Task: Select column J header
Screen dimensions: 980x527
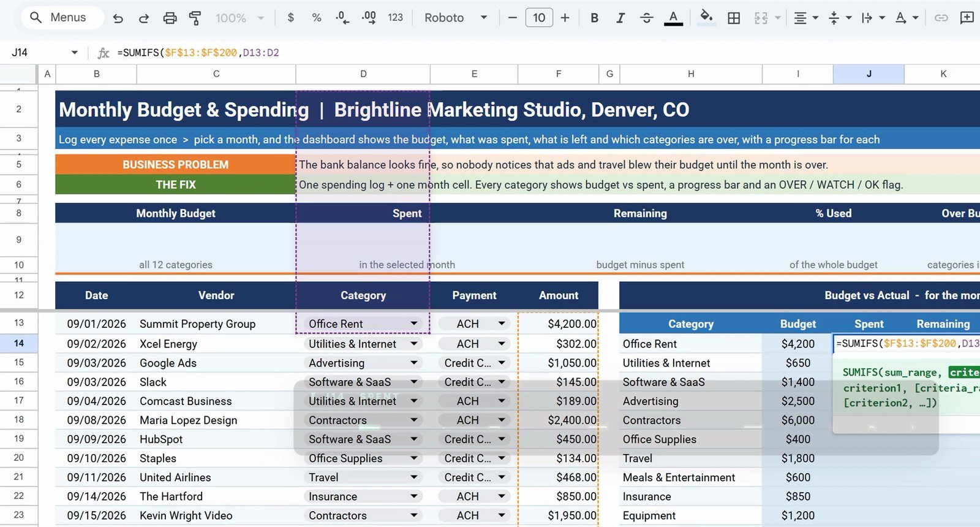Action: click(x=869, y=74)
